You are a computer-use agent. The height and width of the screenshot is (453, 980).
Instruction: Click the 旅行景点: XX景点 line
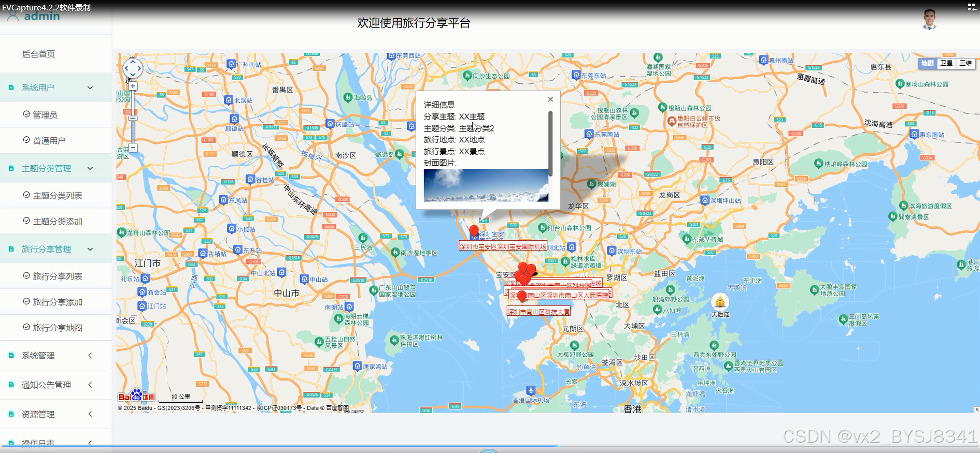(x=455, y=152)
